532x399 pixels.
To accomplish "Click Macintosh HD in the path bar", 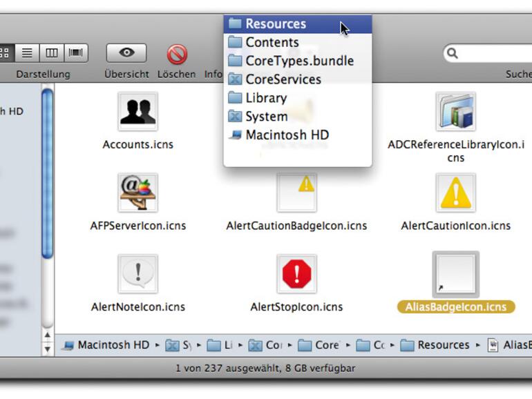I will 106,345.
